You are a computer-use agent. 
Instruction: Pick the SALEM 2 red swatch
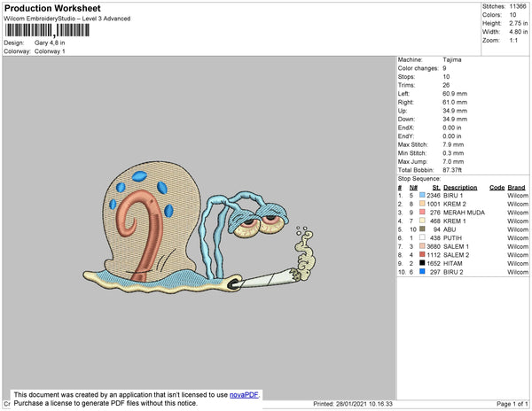422,254
